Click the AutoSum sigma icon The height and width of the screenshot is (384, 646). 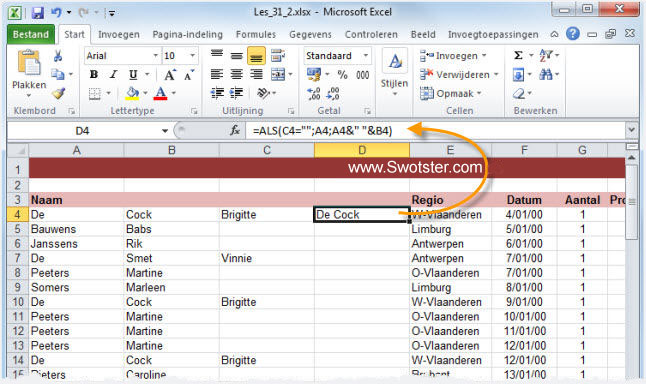tap(519, 55)
